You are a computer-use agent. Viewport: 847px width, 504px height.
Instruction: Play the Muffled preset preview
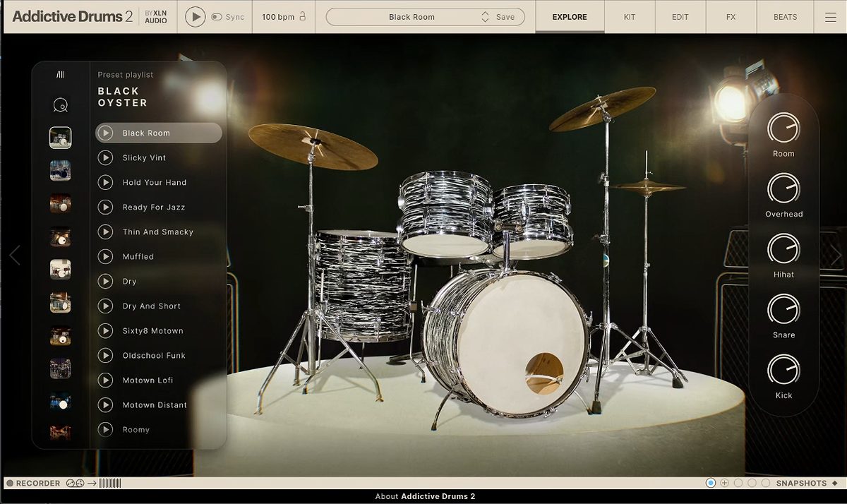click(x=105, y=256)
